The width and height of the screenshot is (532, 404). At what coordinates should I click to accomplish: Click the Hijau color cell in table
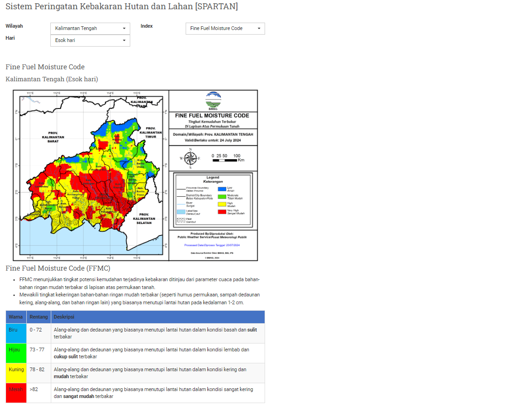point(16,353)
